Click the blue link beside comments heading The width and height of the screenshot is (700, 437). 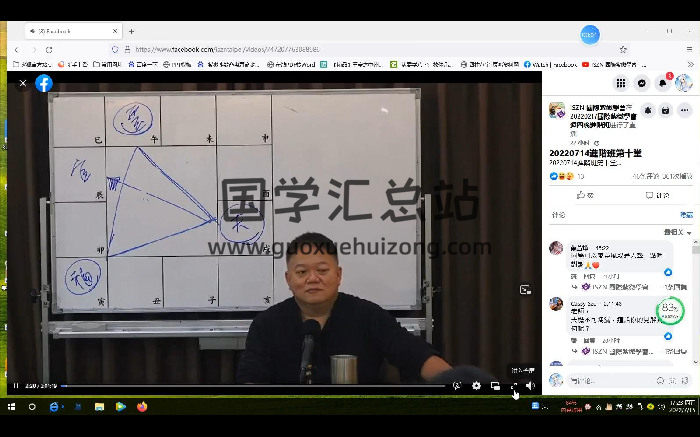point(687,215)
